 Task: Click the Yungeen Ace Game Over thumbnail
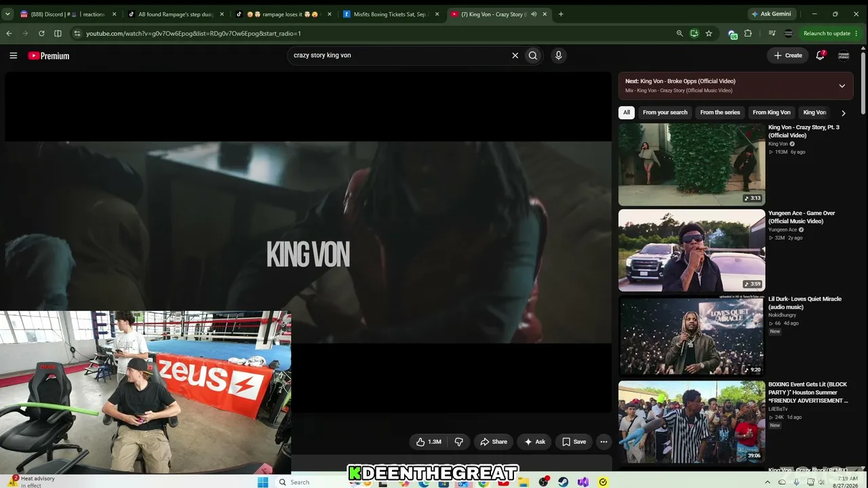click(x=692, y=250)
